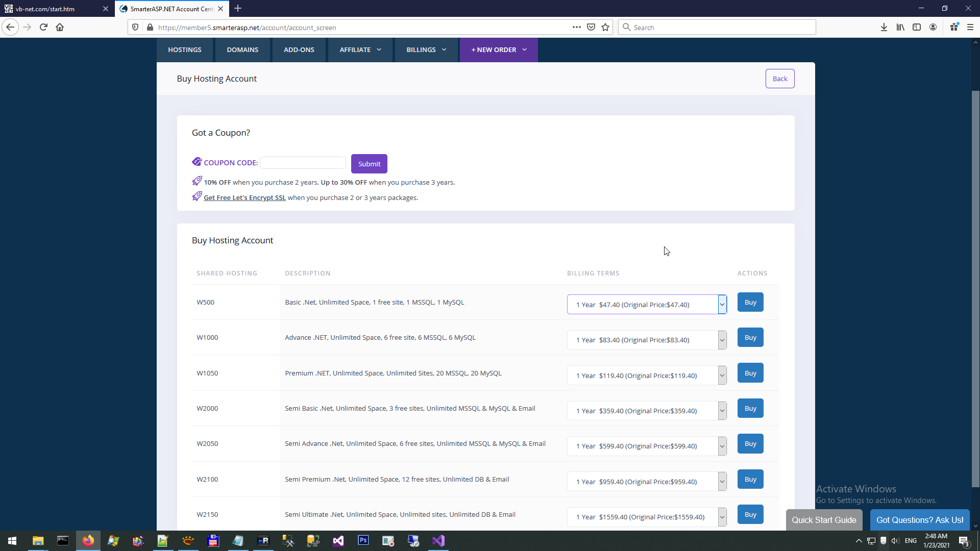
Task: Expand the Billings menu
Action: pyautogui.click(x=426, y=49)
